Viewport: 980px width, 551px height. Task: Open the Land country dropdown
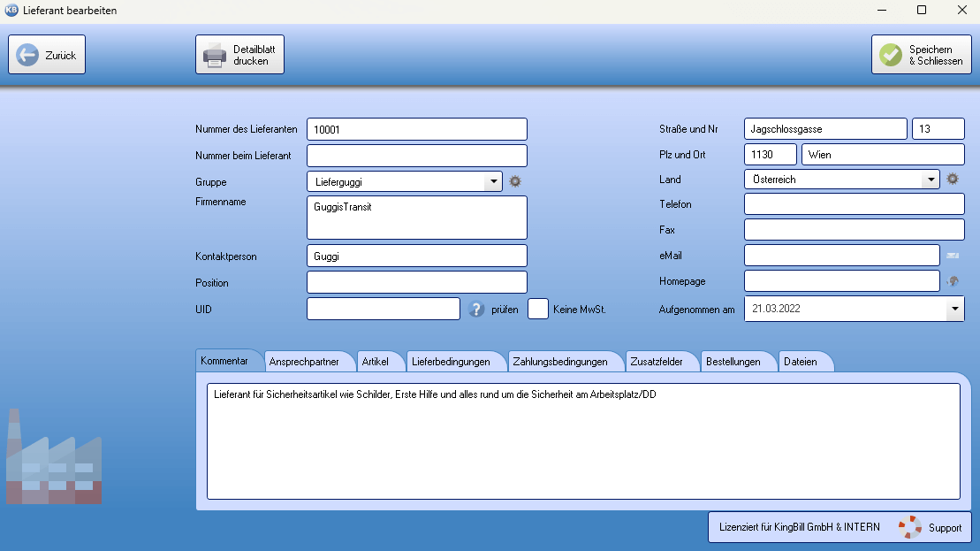[x=930, y=179]
